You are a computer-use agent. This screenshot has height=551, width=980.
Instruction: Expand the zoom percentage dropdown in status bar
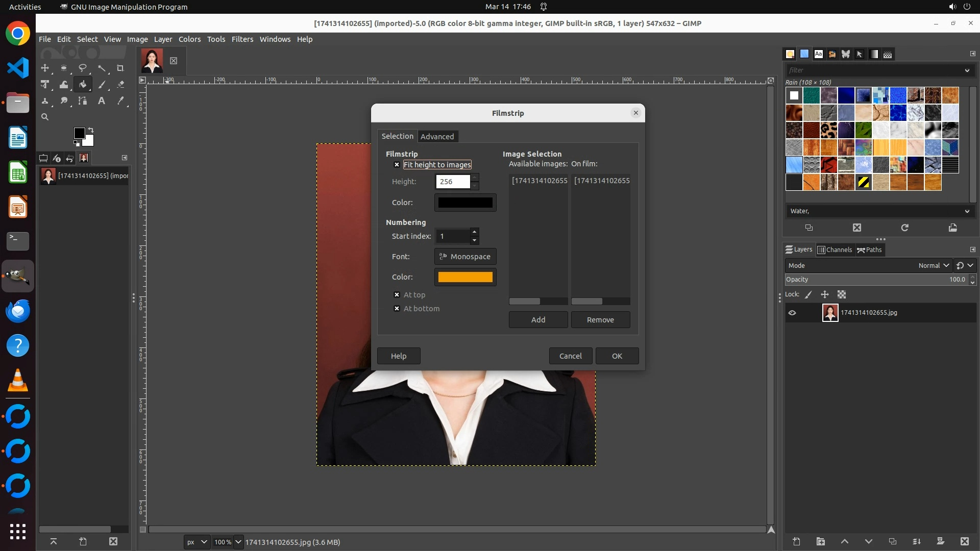pos(238,542)
